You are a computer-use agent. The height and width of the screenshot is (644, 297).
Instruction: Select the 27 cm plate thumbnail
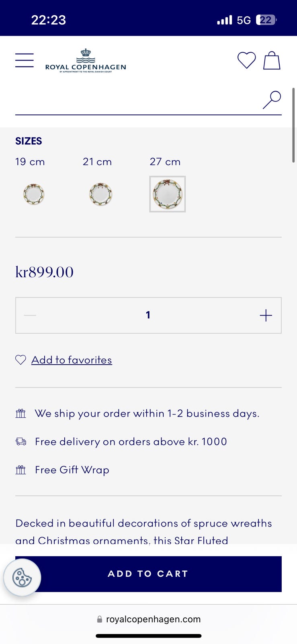(168, 194)
